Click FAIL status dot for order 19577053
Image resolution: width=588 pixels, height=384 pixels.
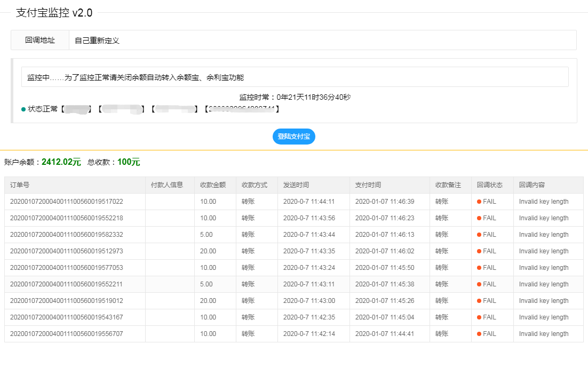pos(479,268)
